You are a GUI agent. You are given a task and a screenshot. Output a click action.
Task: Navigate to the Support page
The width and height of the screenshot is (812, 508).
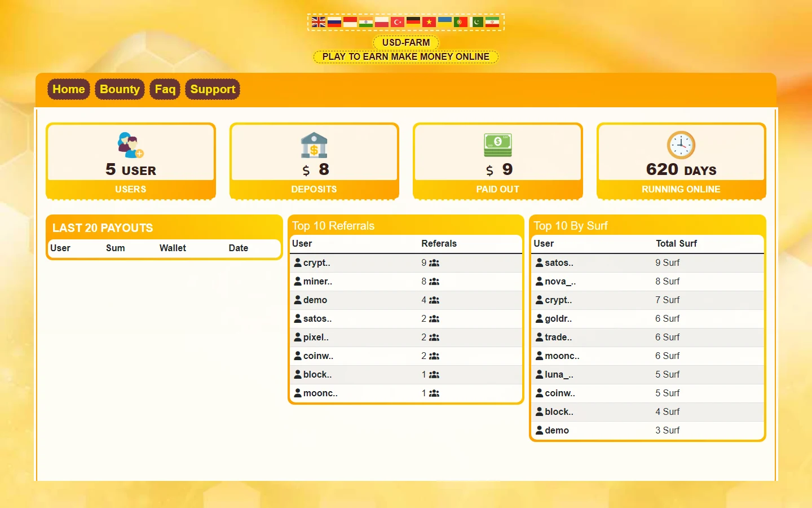click(x=213, y=89)
